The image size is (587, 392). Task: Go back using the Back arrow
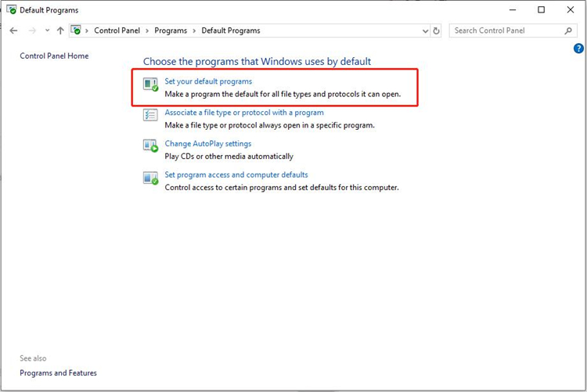[13, 31]
